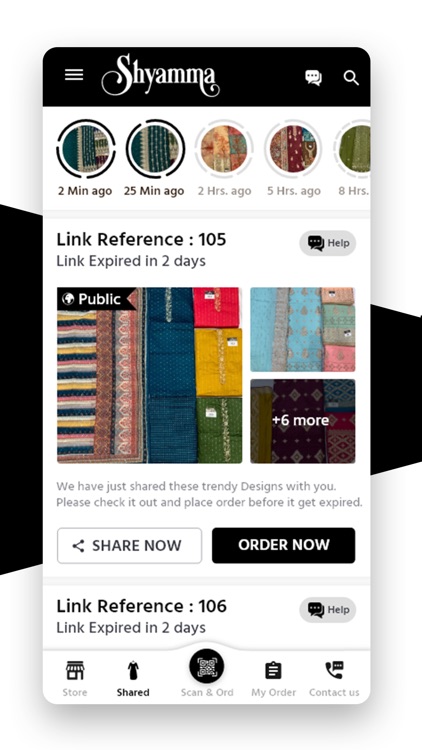Click the SHARE NOW button
The height and width of the screenshot is (750, 422).
(x=129, y=546)
